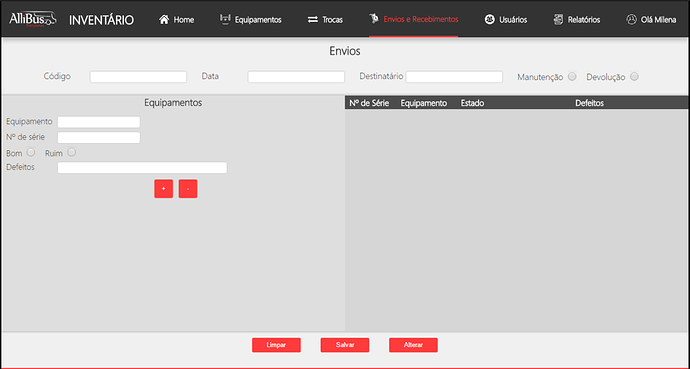Click the Trocas swap arrows icon
Viewport: 690px width, 369px height.
pyautogui.click(x=313, y=20)
